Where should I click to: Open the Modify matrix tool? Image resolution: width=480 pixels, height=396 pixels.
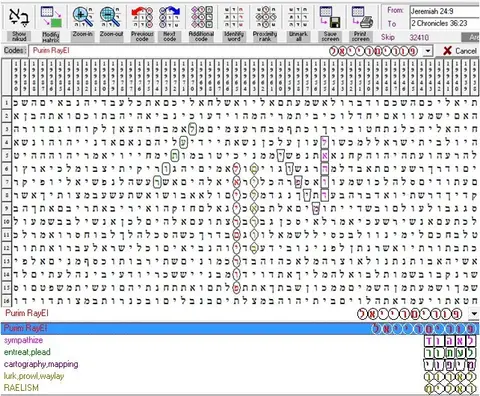pyautogui.click(x=51, y=17)
